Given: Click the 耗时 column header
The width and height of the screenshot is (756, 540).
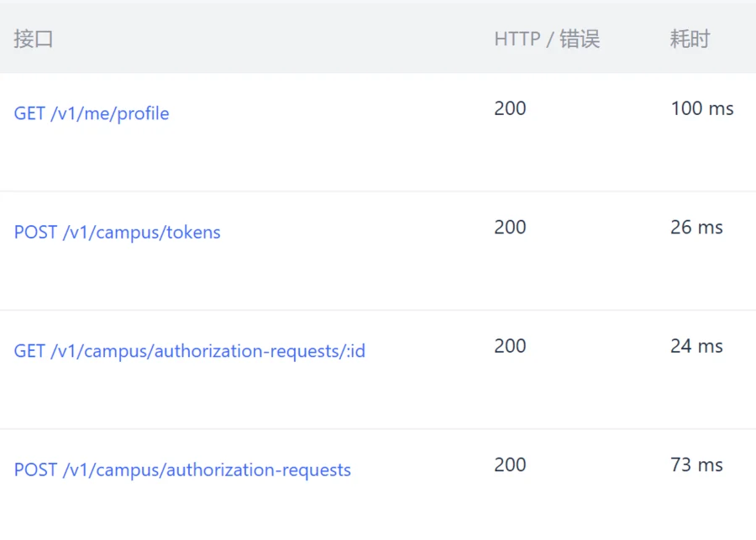Looking at the screenshot, I should pos(690,39).
